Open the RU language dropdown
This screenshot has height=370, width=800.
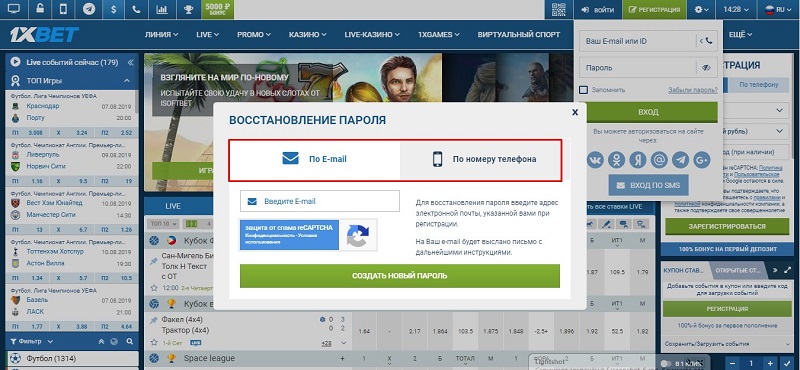pos(779,10)
